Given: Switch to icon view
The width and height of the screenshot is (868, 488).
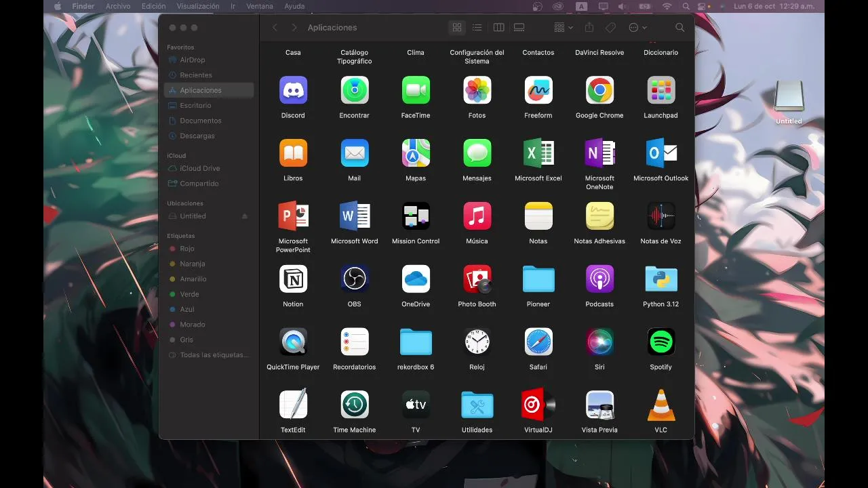Looking at the screenshot, I should (x=457, y=28).
